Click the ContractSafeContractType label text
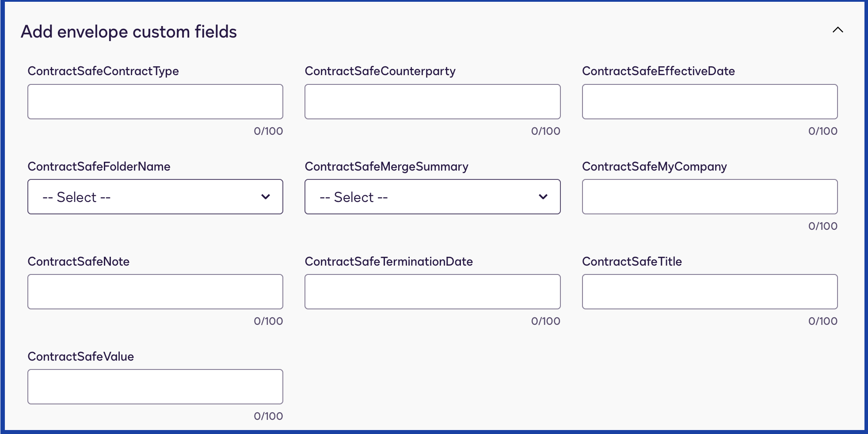 [103, 71]
